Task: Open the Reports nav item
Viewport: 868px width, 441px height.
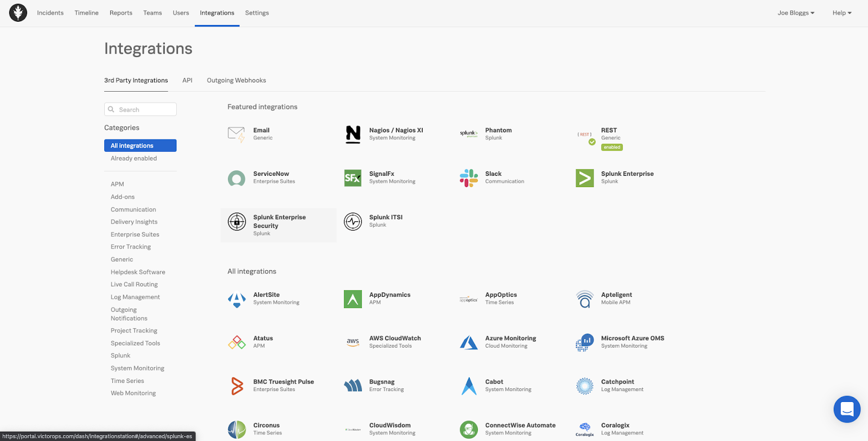Action: [121, 13]
